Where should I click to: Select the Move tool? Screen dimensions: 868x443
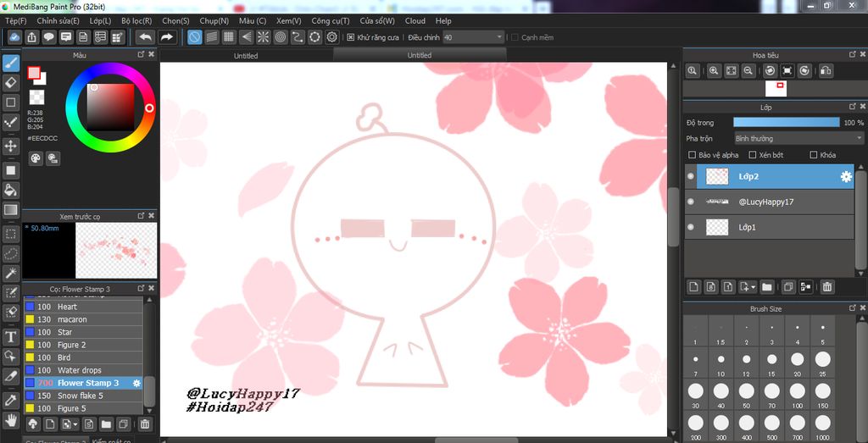[x=11, y=147]
